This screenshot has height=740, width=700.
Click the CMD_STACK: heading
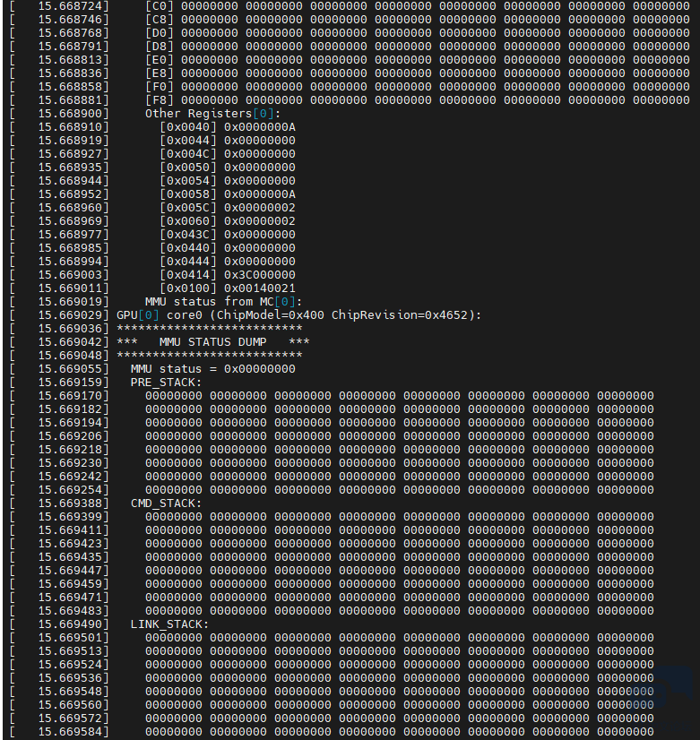pyautogui.click(x=166, y=503)
